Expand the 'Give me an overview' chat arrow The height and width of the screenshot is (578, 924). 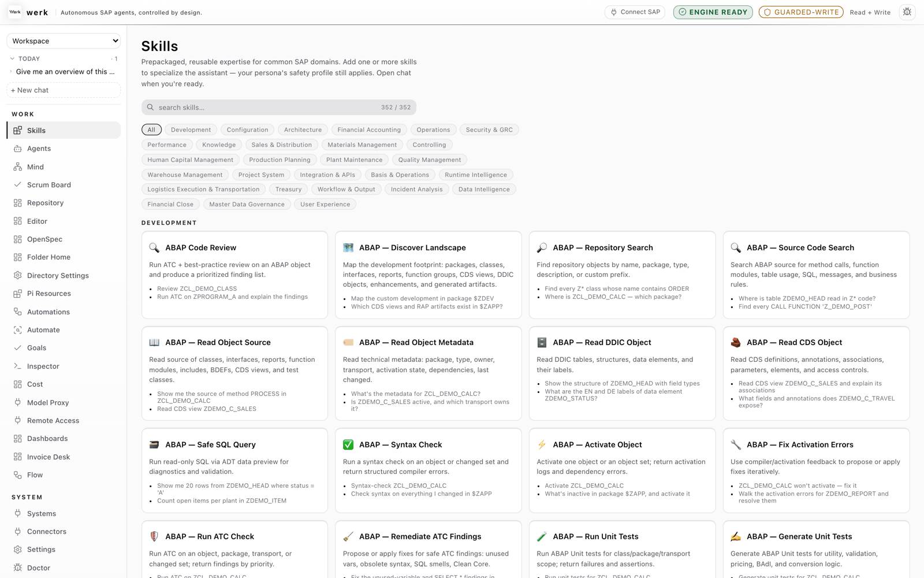11,72
